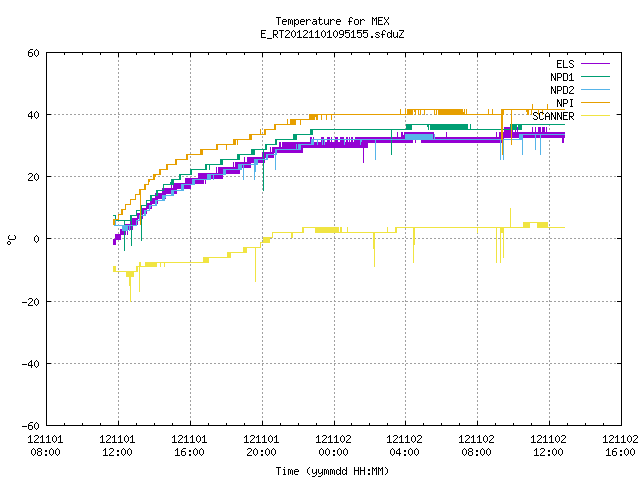Viewport: 640px width, 480px height.
Task: Click the NPI legend label
Action: (x=565, y=103)
